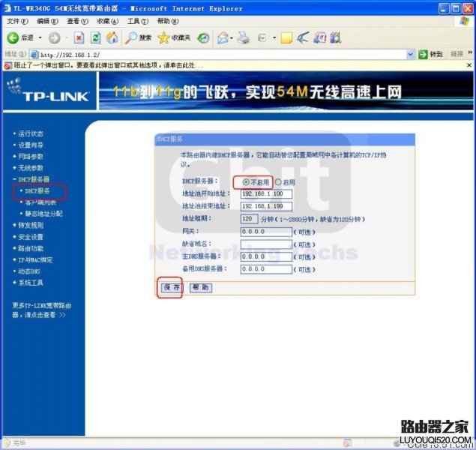Open the Mail button dropdown arrow
Viewport: 476px width, 450px height.
(232, 38)
